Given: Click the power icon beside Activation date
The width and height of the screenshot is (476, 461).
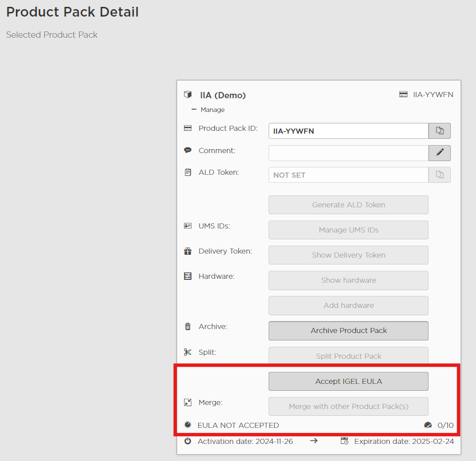Looking at the screenshot, I should point(188,441).
